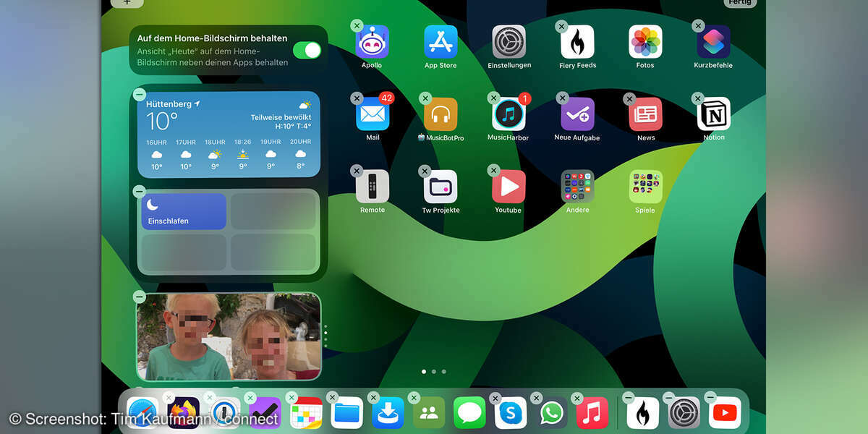Open the Files app in the dock
This screenshot has height=434, width=868.
pos(347,413)
